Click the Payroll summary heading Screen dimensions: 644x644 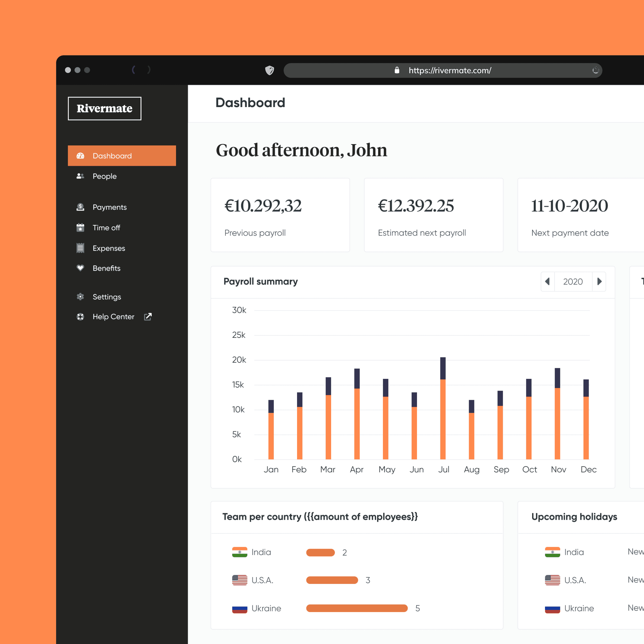261,282
